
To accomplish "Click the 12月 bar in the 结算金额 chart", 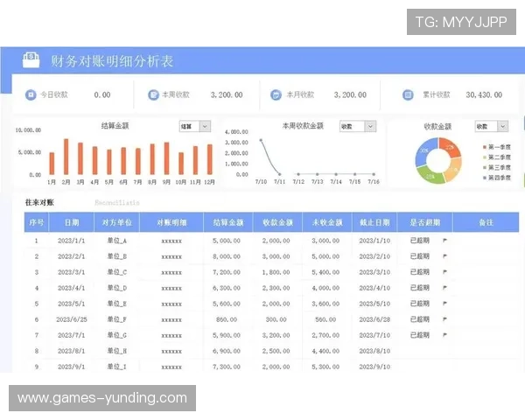I will pos(210,159).
